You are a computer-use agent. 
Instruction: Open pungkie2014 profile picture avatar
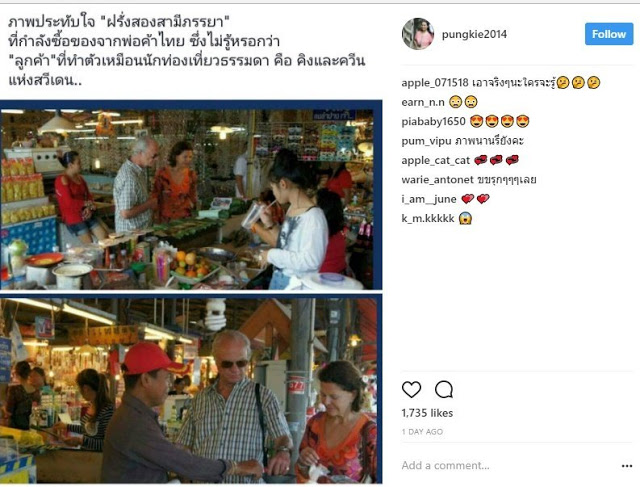[x=418, y=34]
